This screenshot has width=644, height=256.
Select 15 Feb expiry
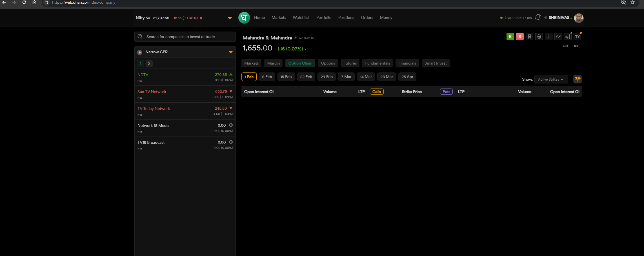(286, 77)
